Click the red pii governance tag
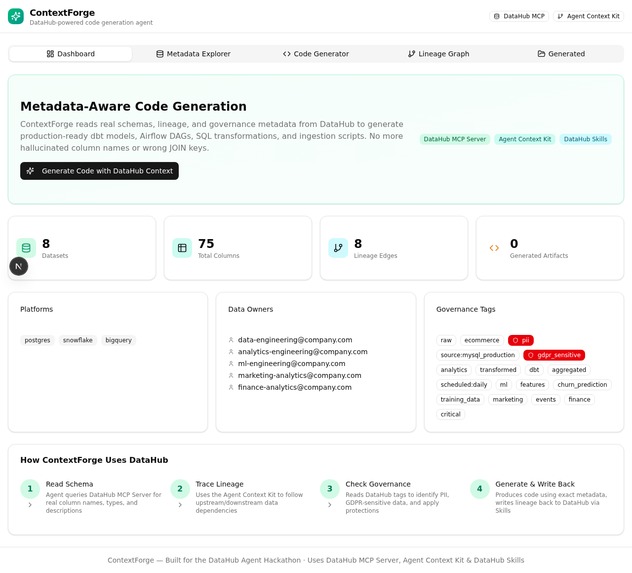 tap(521, 340)
